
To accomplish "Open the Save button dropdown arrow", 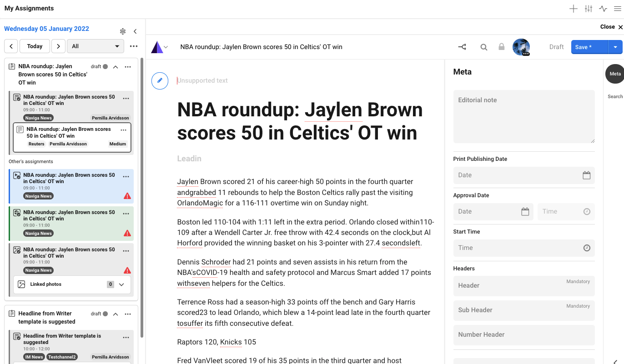I will click(x=615, y=47).
